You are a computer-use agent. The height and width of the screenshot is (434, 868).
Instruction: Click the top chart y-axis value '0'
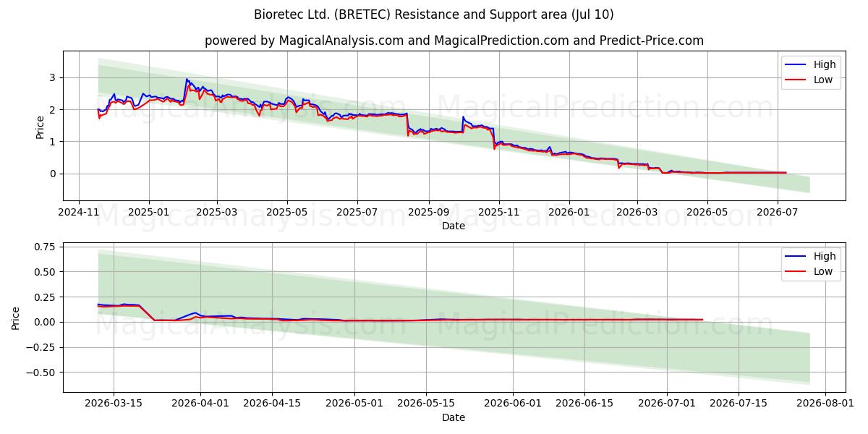(x=53, y=174)
